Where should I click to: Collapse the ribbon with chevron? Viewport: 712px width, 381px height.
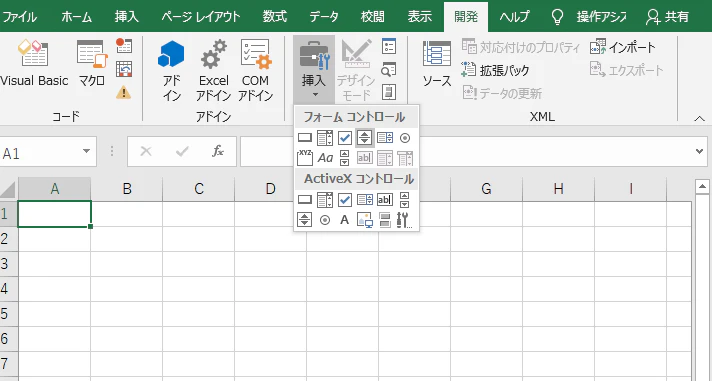click(699, 119)
